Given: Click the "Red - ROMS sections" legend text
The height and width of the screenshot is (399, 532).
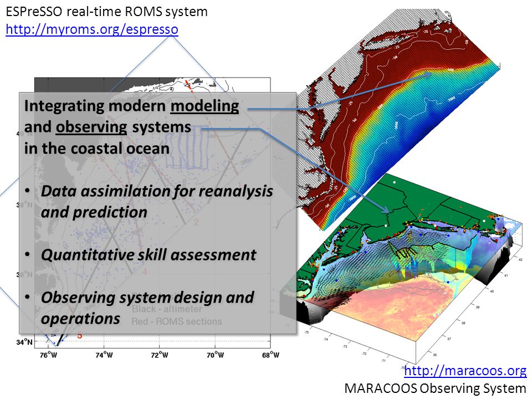Looking at the screenshot, I should coord(177,321).
